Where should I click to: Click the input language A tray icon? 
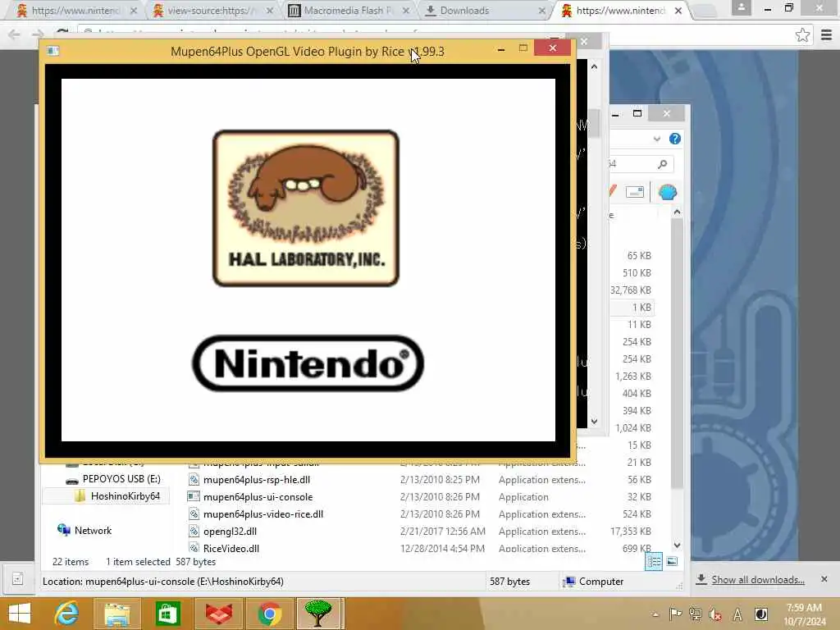pyautogui.click(x=737, y=614)
